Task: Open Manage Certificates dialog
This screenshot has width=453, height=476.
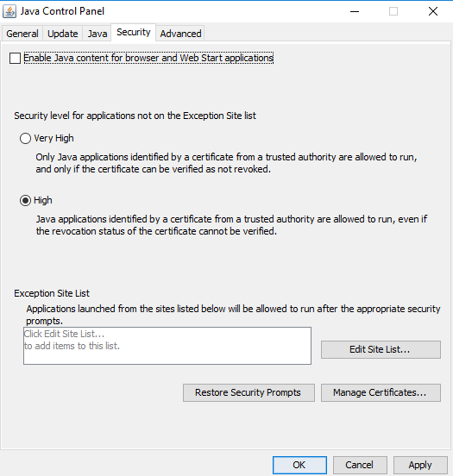Action: coord(381,392)
